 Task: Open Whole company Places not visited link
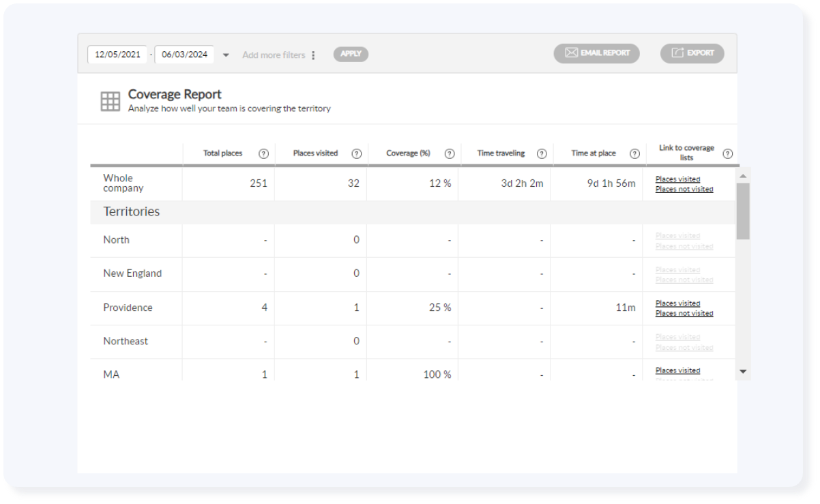[684, 189]
